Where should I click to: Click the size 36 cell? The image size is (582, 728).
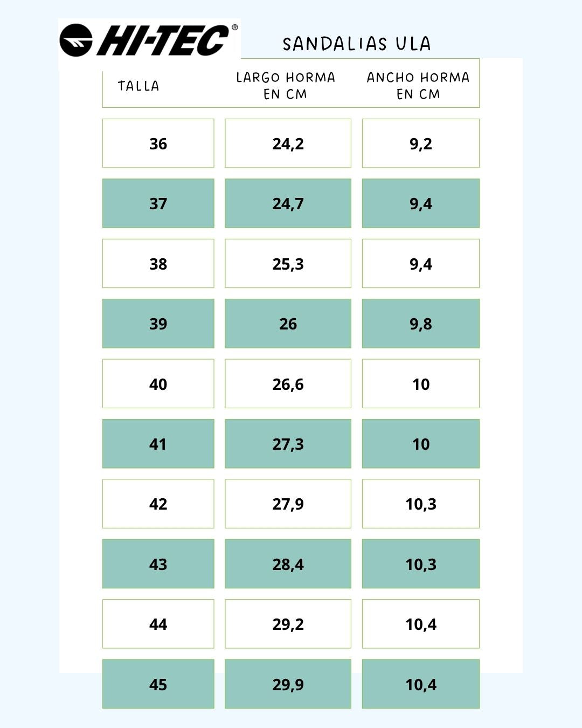pyautogui.click(x=158, y=143)
